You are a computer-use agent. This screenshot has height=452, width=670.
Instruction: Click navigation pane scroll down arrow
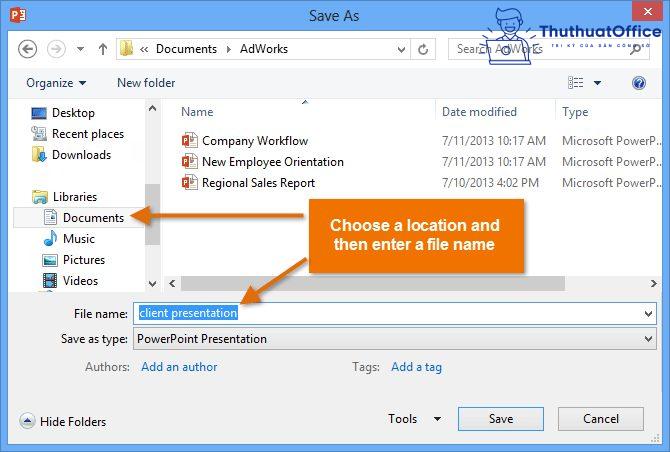(153, 283)
